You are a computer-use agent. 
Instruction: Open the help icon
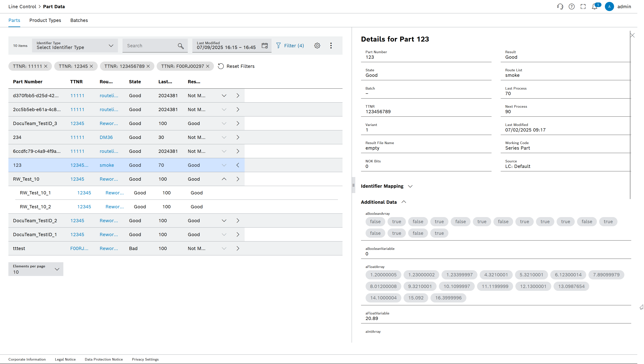point(572,6)
